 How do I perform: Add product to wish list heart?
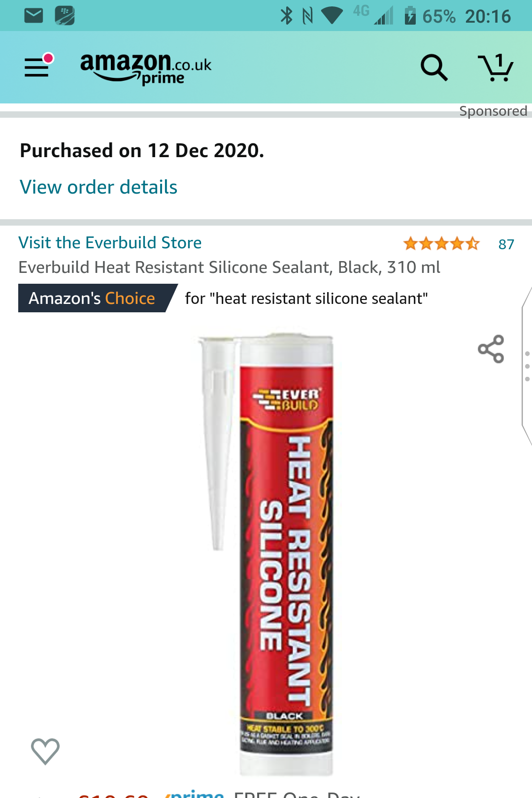click(x=45, y=751)
